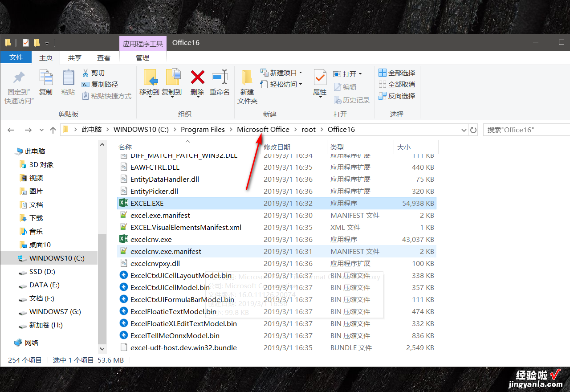Click Application Tools (应用程序工具) tab
The height and width of the screenshot is (392, 570).
pyautogui.click(x=143, y=44)
